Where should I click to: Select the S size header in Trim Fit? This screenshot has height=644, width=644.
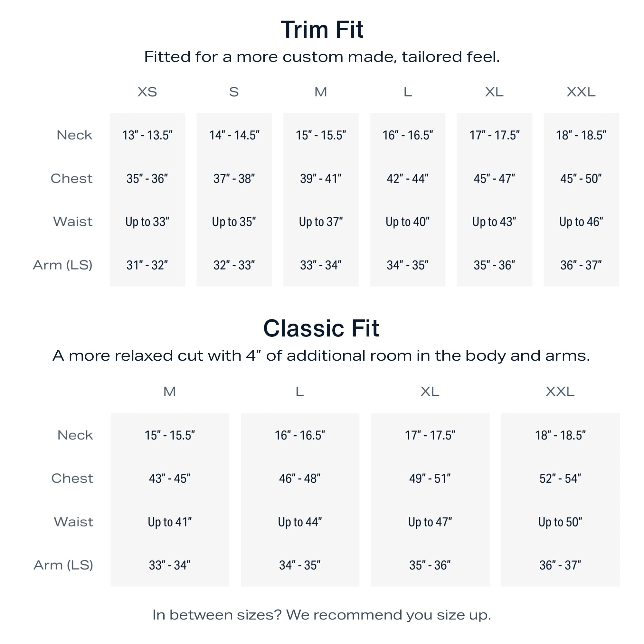coord(234,92)
